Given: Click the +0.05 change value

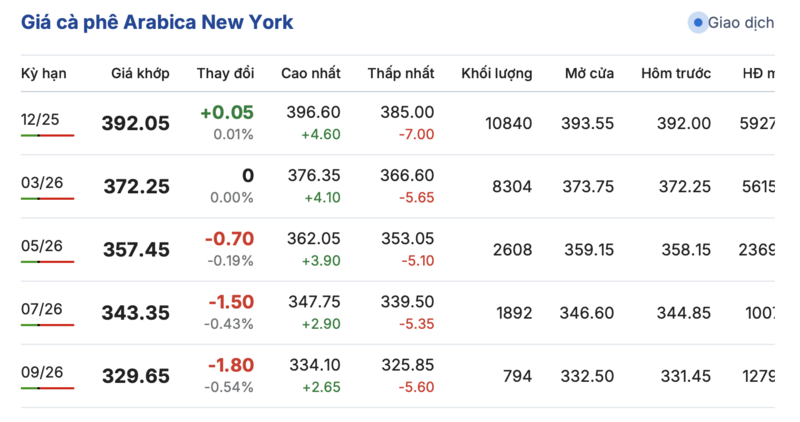Looking at the screenshot, I should pos(227,113).
